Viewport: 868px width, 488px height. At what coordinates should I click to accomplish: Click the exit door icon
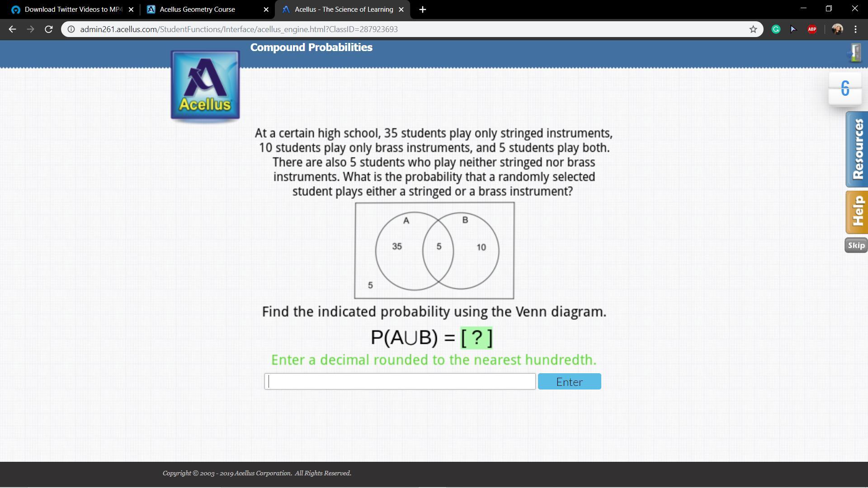coord(855,53)
